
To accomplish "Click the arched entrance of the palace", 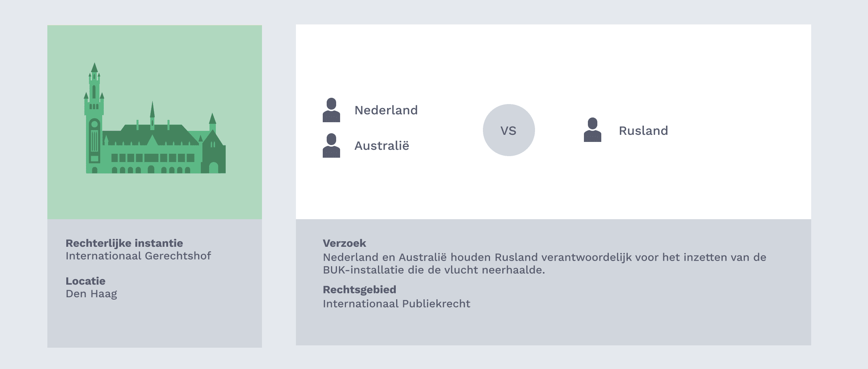I will click(213, 167).
